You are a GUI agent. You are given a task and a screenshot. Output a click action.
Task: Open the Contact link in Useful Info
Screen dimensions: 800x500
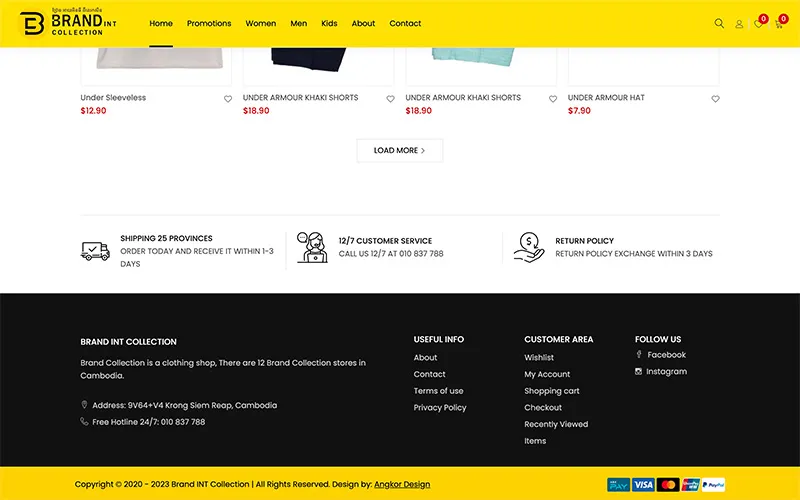coord(430,374)
